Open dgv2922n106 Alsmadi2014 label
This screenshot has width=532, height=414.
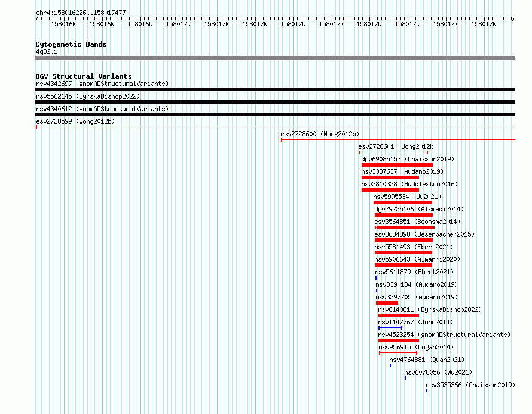point(419,209)
